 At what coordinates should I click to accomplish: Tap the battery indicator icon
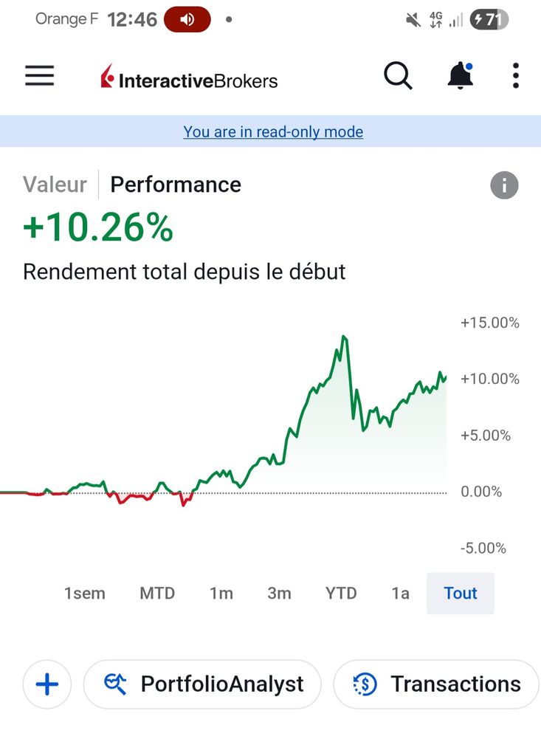[489, 19]
